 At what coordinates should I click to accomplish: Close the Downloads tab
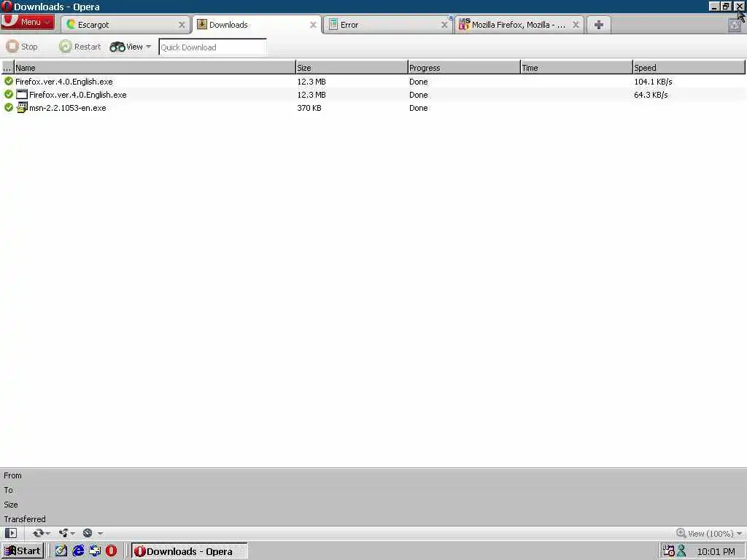[x=313, y=25]
